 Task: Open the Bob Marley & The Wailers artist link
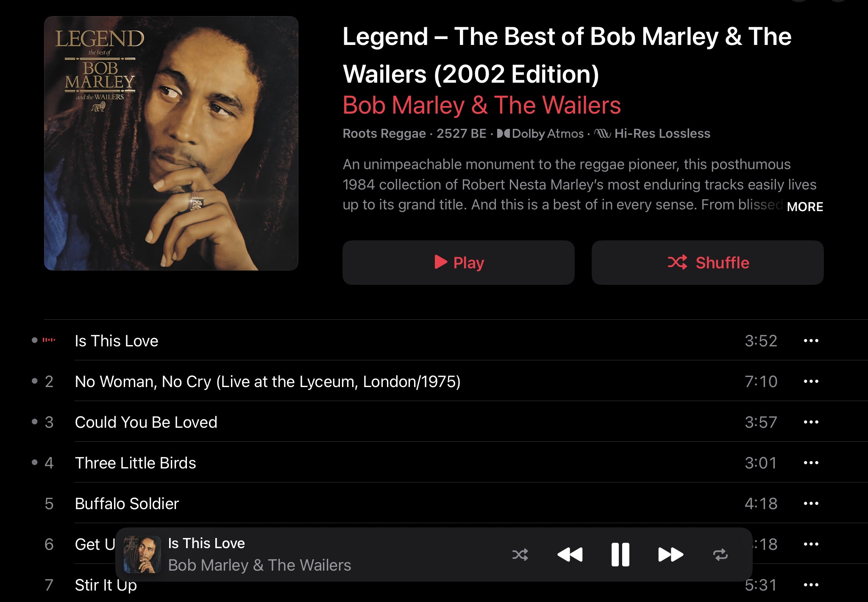481,105
